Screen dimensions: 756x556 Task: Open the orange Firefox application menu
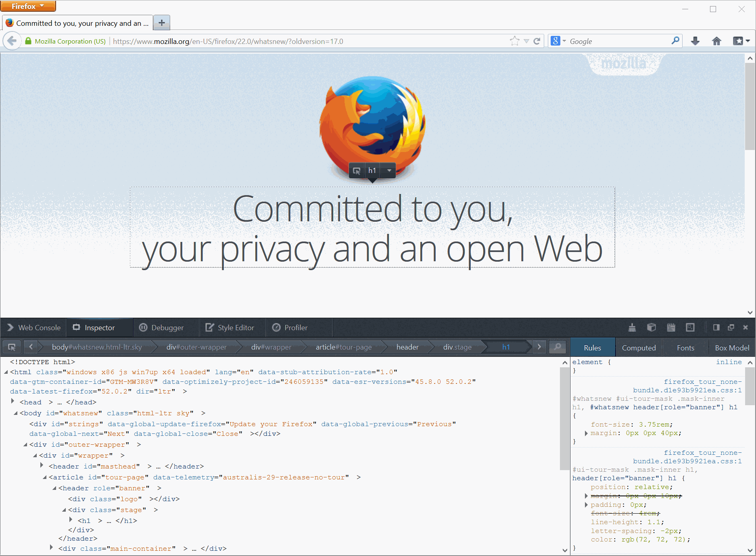tap(28, 6)
